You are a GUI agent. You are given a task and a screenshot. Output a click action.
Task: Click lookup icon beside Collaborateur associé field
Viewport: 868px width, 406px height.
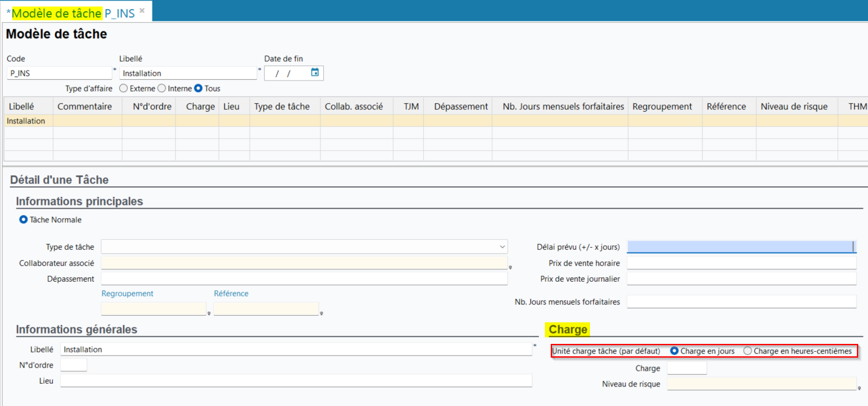point(510,267)
